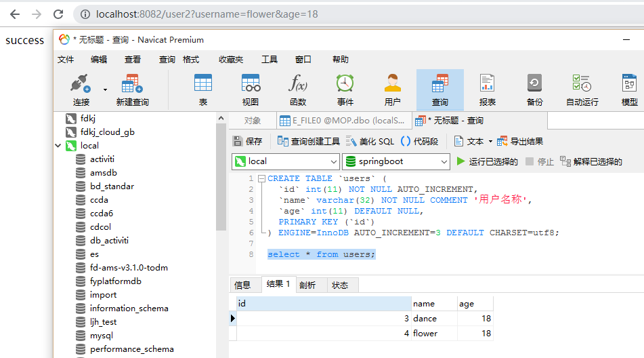Switch to the E_FILE0 @MOP.dbo tab
Image resolution: width=644 pixels, height=358 pixels.
point(344,121)
